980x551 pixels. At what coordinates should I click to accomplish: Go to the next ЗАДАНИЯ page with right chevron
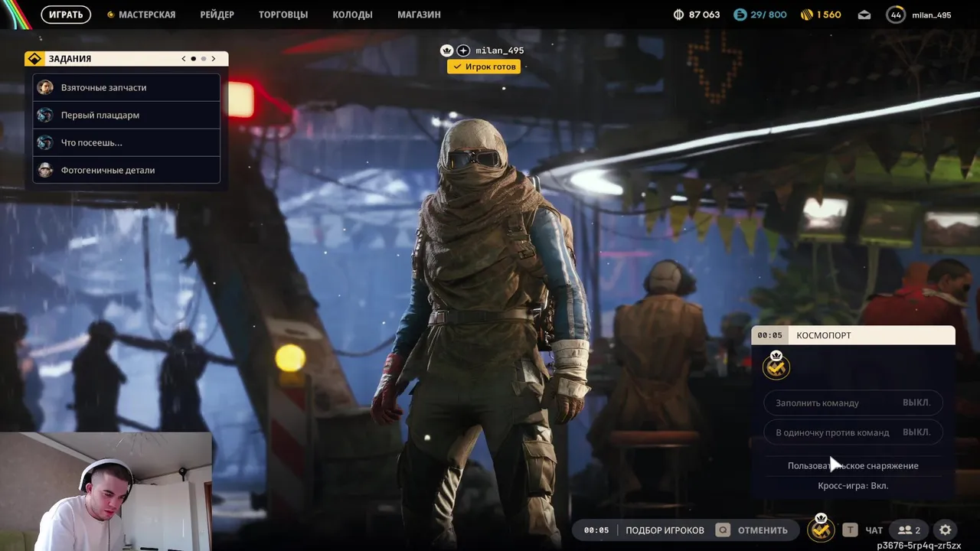[x=214, y=59]
